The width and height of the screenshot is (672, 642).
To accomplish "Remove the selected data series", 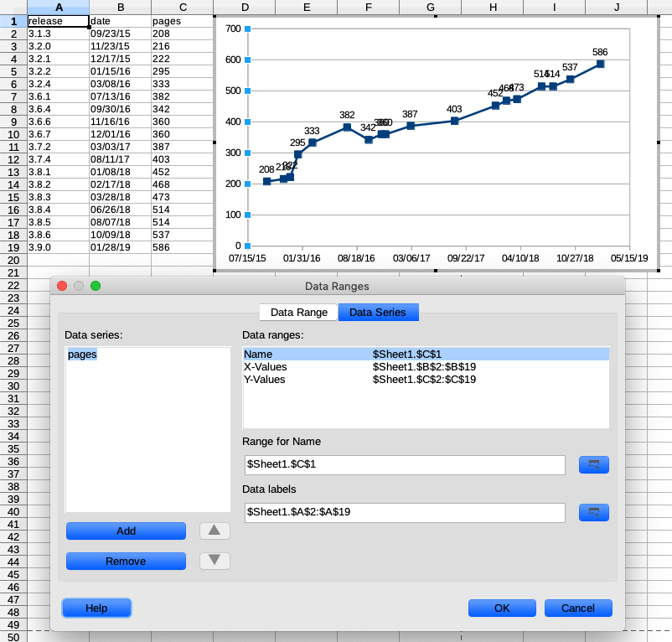I will [x=126, y=561].
